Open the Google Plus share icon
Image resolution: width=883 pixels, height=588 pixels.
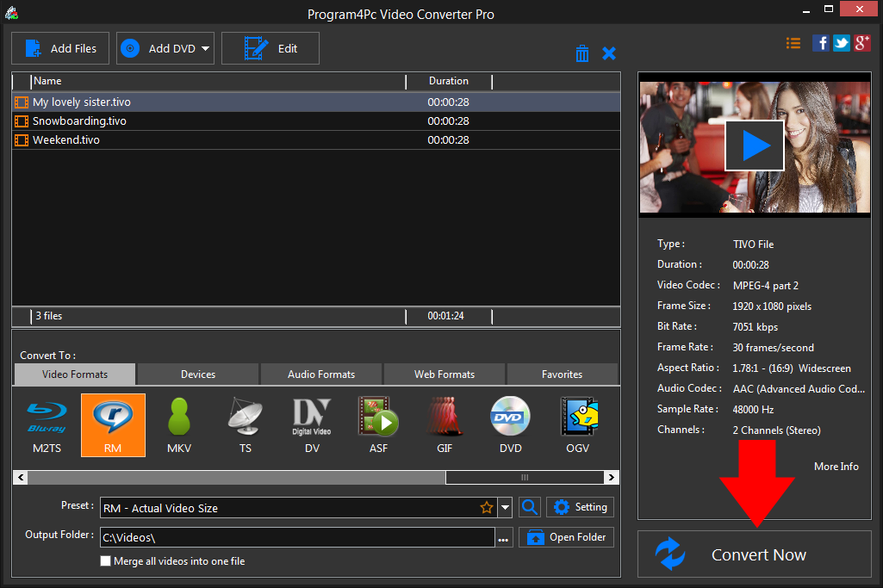[862, 43]
